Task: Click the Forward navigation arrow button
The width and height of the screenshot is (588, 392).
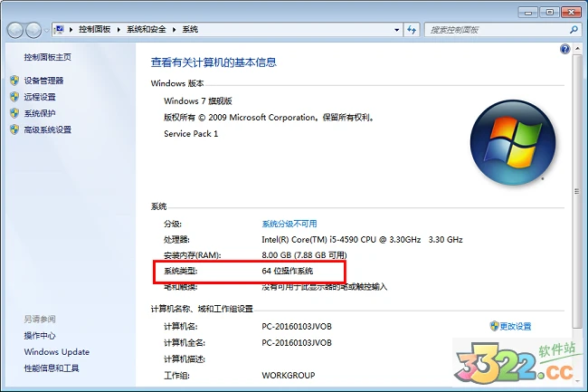Action: 33,30
